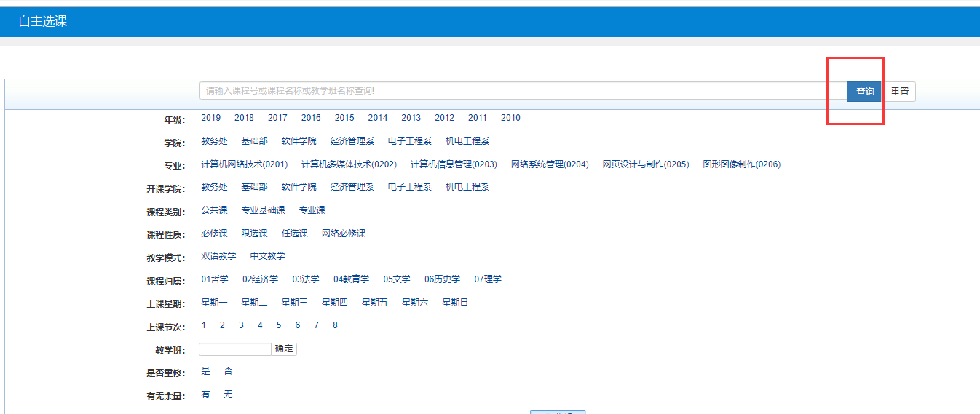Select major 计算机网络技术(0201)
Image resolution: width=980 pixels, height=414 pixels.
click(244, 164)
